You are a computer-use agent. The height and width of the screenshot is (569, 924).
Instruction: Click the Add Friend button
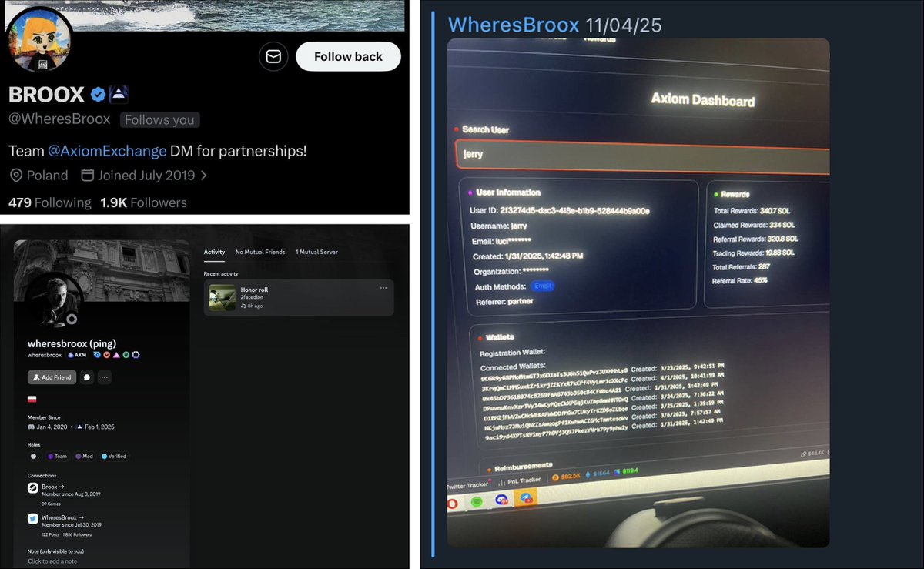point(52,377)
